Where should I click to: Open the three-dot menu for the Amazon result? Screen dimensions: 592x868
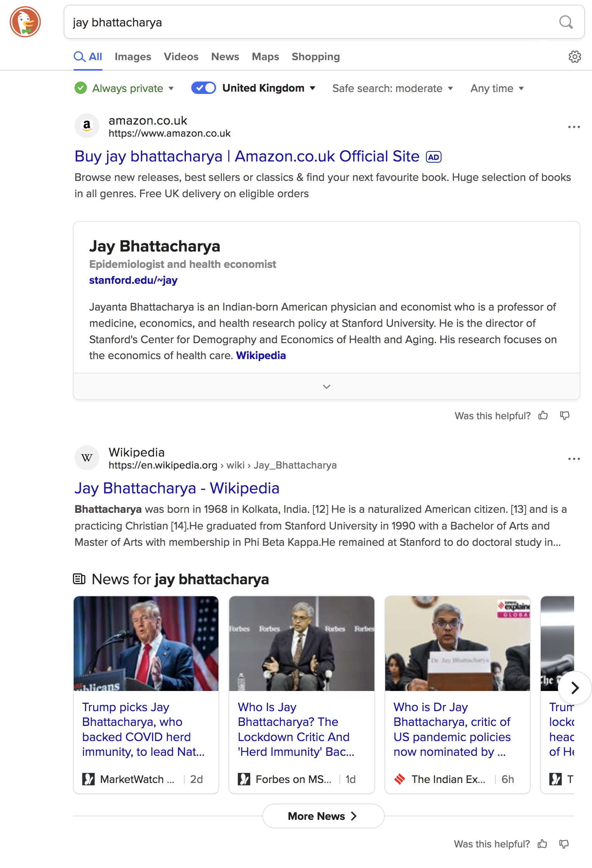point(574,127)
